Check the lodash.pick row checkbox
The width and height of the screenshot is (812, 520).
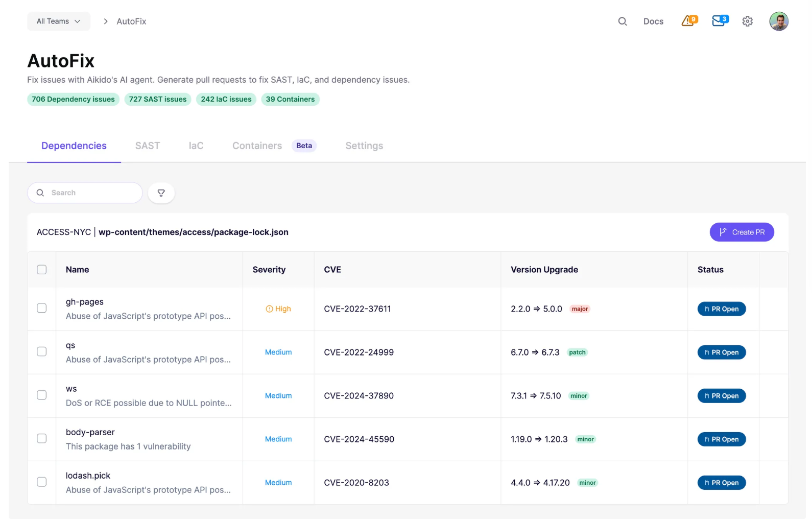point(42,482)
